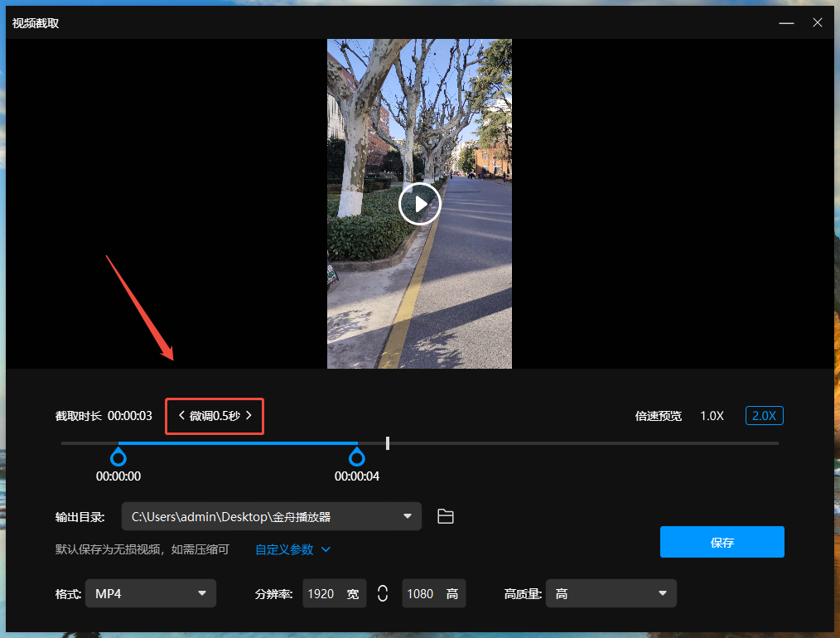This screenshot has height=638, width=840.
Task: Click the 1920 width resolution field
Action: pyautogui.click(x=335, y=593)
